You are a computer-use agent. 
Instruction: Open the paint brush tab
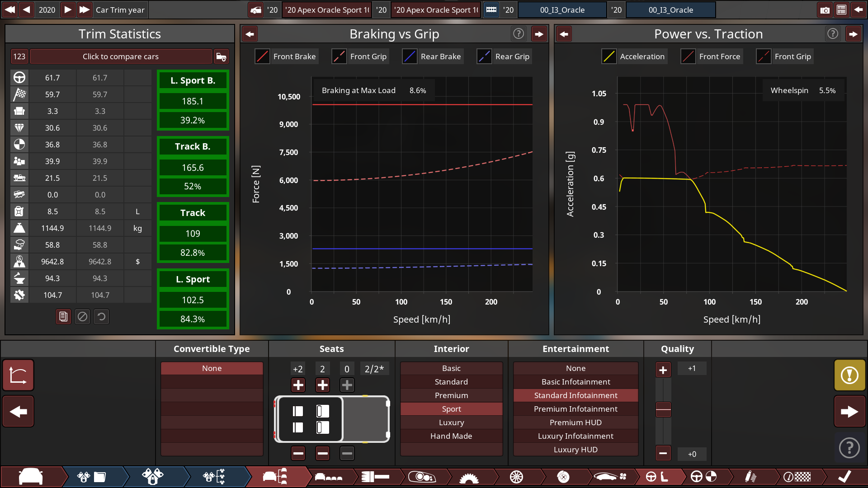375,477
